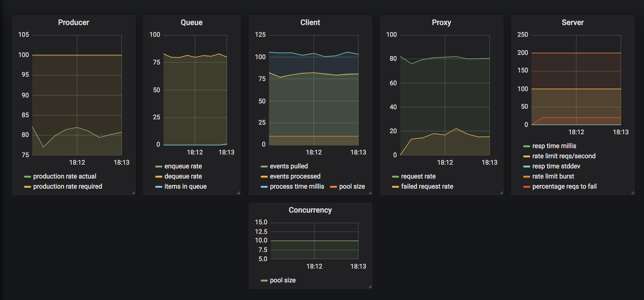Viewport: 644px width, 300px height.
Task: Open the Producer panel title menu
Action: tap(74, 22)
